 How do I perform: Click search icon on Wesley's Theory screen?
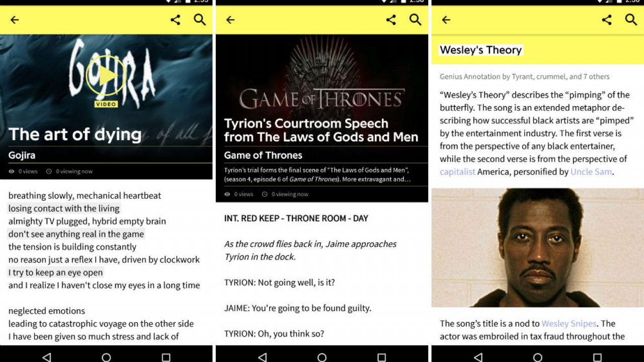631,20
